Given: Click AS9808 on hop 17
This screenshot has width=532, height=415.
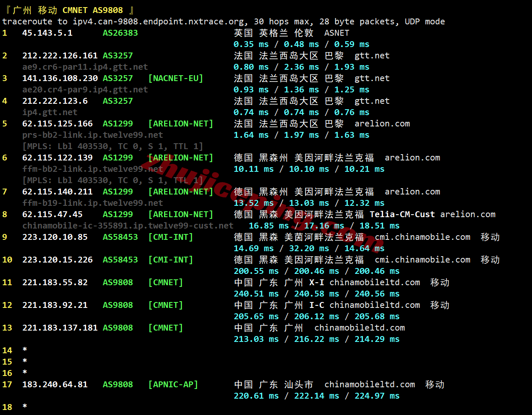Looking at the screenshot, I should (x=118, y=384).
